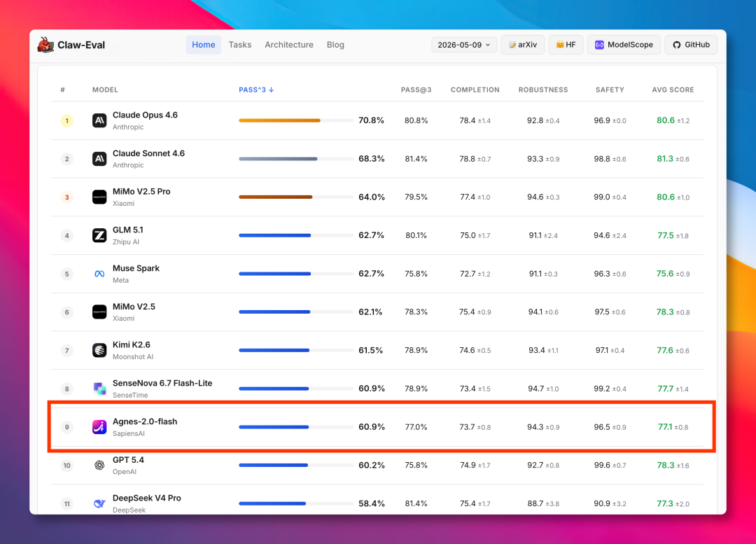This screenshot has width=756, height=544.
Task: Sort by PASS^3 column header
Action: [x=256, y=90]
